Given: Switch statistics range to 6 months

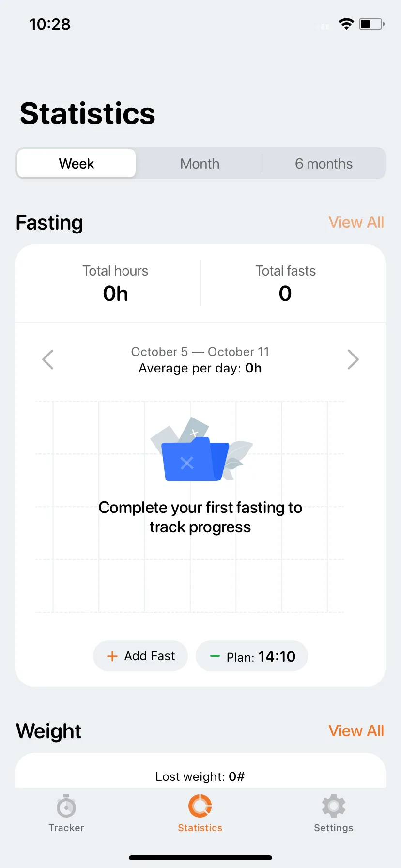Looking at the screenshot, I should click(x=324, y=164).
